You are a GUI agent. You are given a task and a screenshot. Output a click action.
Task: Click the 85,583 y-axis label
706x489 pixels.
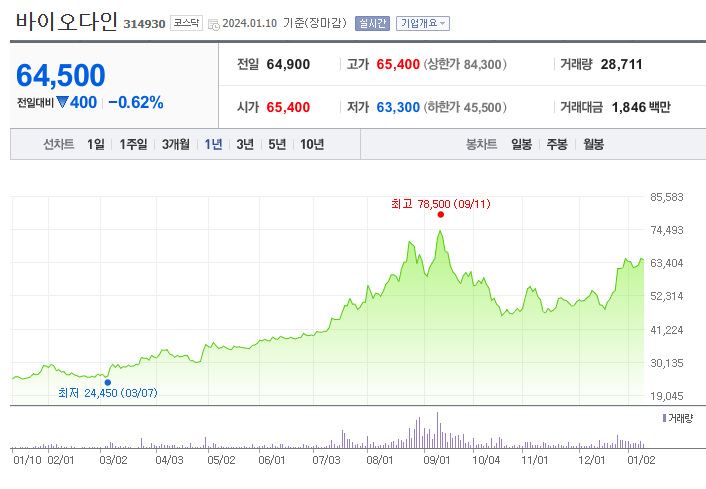(667, 197)
